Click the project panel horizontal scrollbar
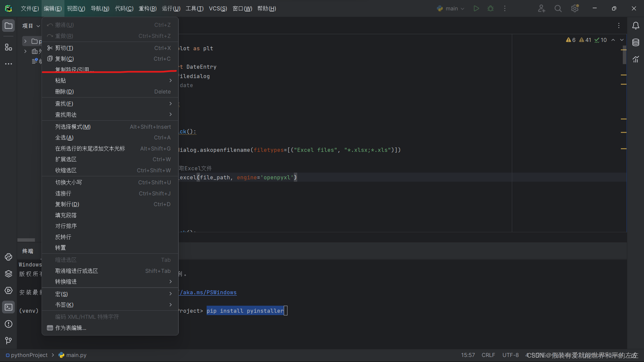The height and width of the screenshot is (362, 644). coord(26,240)
